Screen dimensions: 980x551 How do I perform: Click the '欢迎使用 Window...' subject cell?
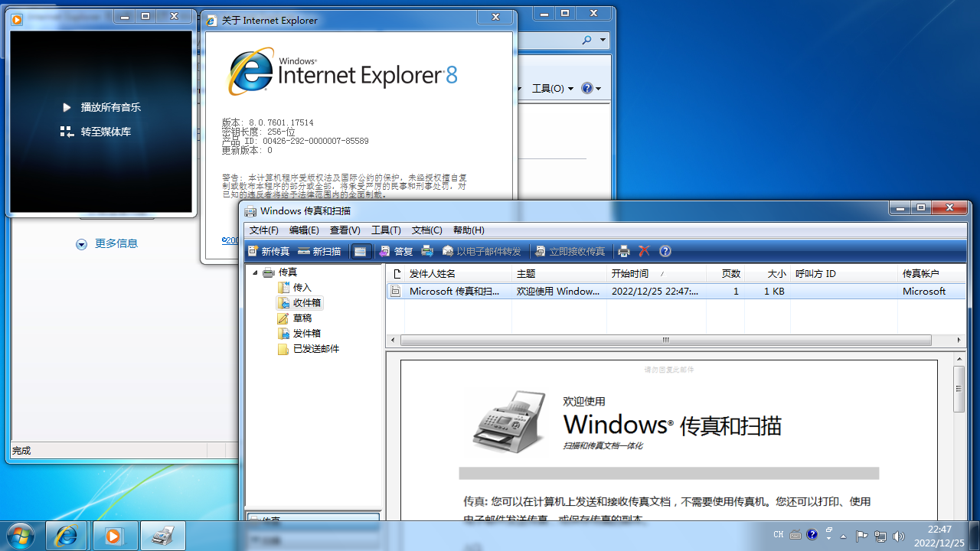tap(558, 292)
